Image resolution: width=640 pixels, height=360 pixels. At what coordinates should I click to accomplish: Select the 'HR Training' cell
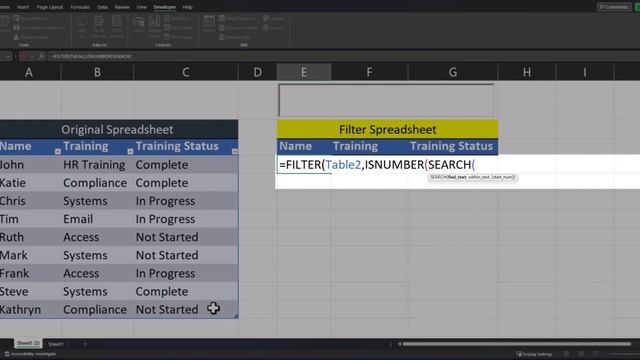click(x=97, y=165)
